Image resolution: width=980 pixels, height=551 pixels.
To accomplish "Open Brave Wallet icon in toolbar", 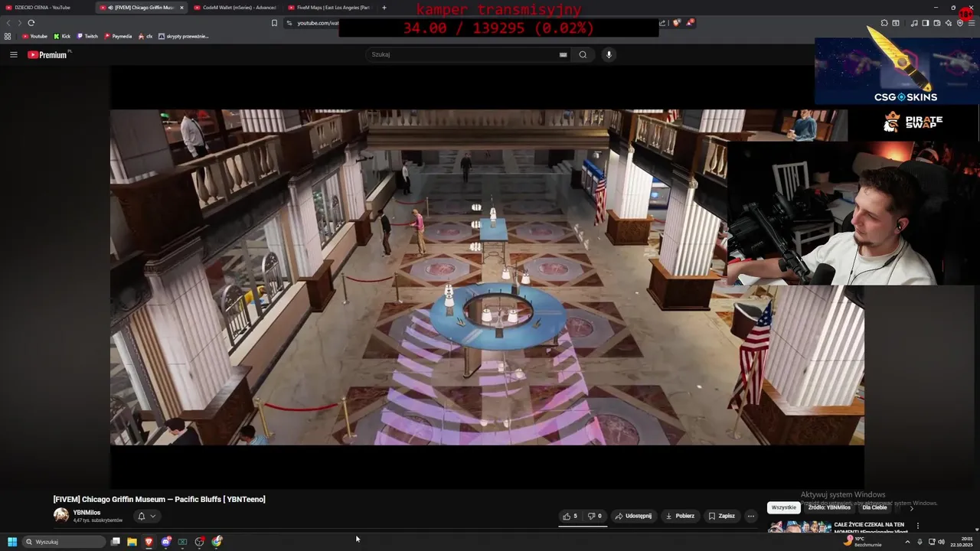I will [x=937, y=23].
